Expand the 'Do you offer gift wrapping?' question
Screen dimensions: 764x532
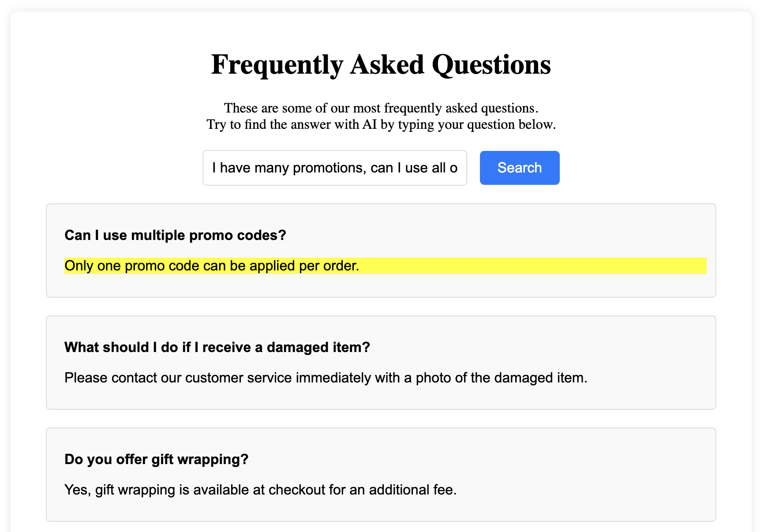coord(157,459)
